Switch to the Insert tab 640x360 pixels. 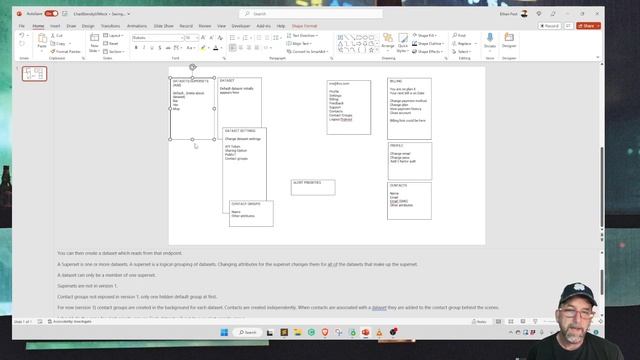pos(55,26)
